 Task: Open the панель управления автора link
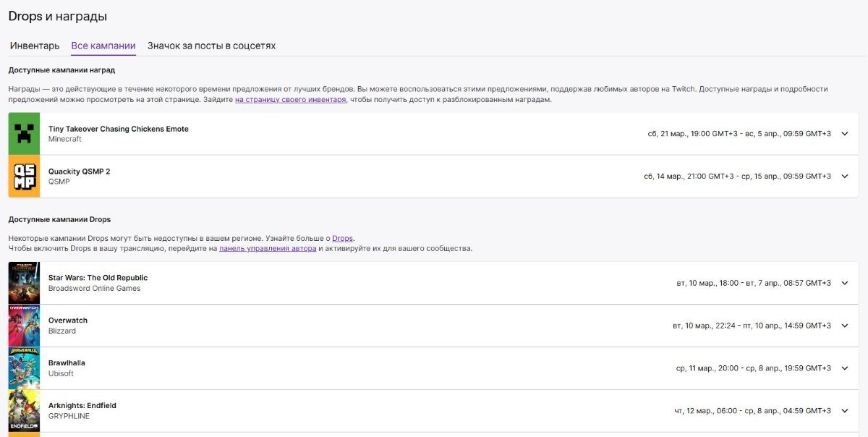(x=268, y=248)
